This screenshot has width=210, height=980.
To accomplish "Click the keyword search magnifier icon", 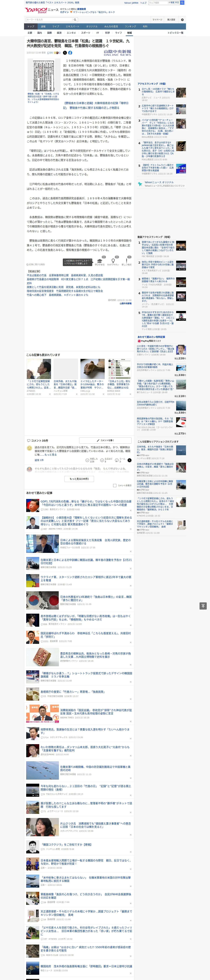I will 75,19.
